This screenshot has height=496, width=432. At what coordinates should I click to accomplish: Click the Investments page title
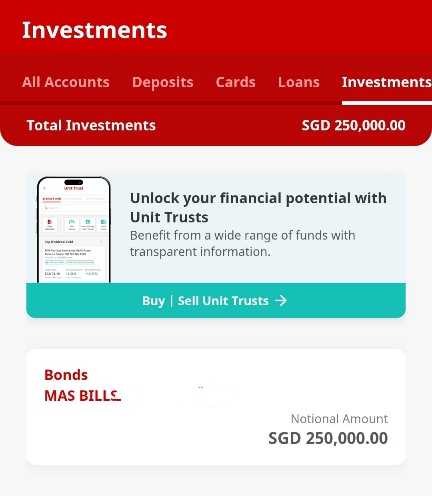94,30
